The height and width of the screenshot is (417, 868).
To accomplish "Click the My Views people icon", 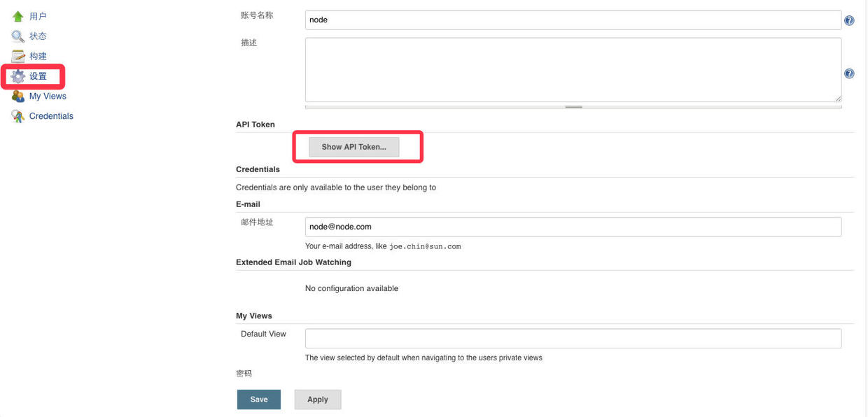I will click(x=18, y=96).
